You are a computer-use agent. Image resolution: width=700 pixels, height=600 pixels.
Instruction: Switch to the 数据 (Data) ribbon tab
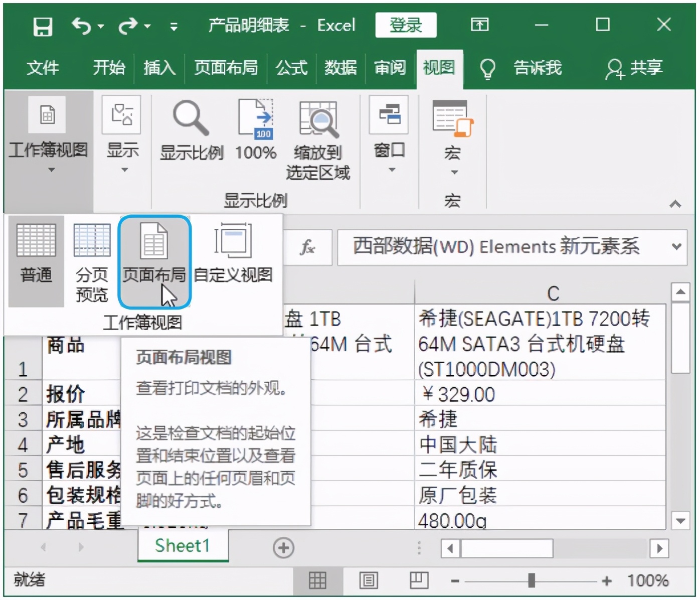click(x=340, y=68)
